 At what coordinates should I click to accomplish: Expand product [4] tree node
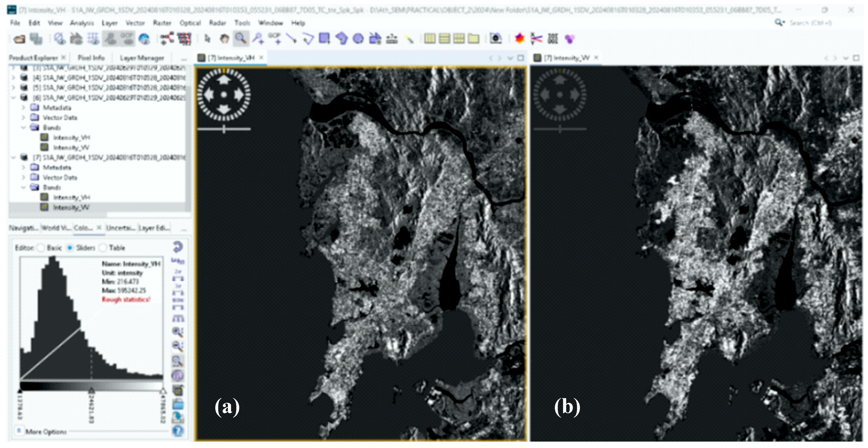click(14, 78)
